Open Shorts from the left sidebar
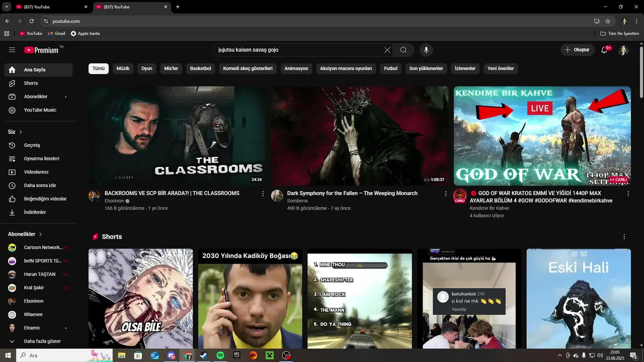Image resolution: width=644 pixels, height=362 pixels. tap(38, 83)
